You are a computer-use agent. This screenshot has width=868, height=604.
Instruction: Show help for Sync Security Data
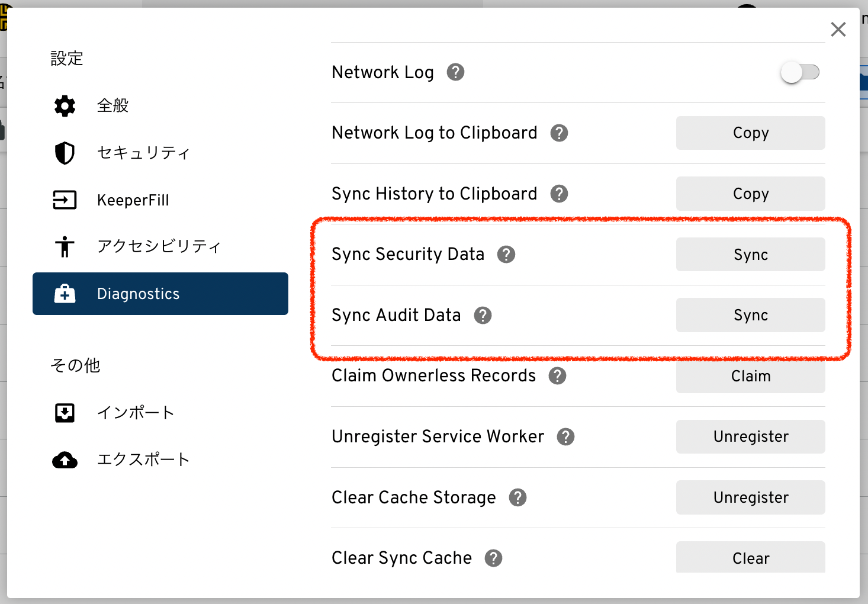506,255
